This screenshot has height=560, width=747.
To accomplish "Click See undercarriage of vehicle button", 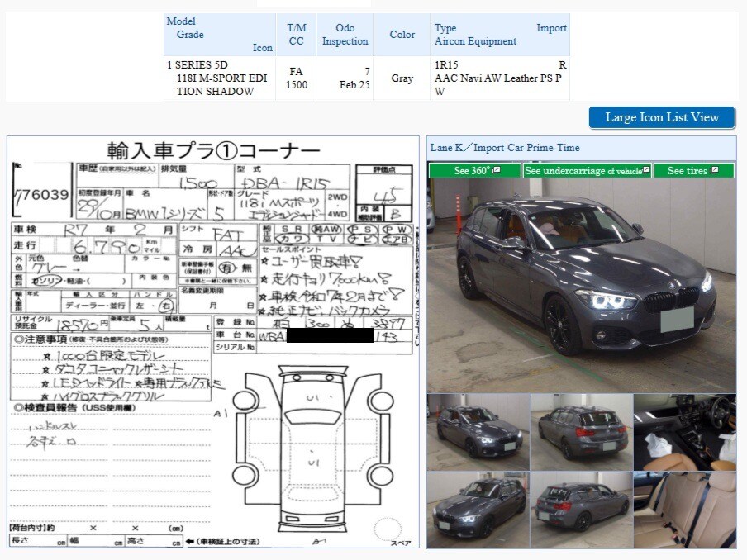I will click(587, 171).
